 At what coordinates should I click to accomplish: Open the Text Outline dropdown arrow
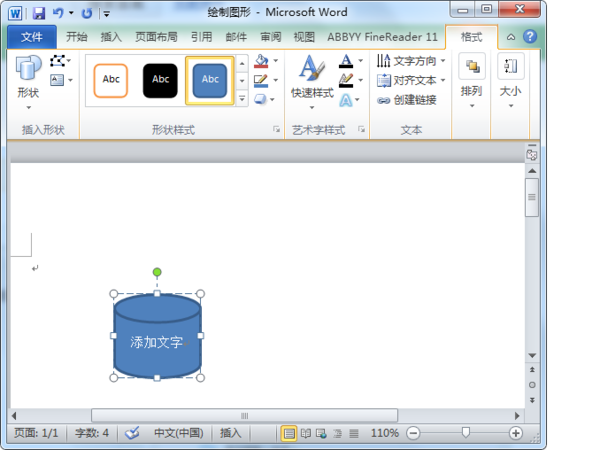point(360,80)
